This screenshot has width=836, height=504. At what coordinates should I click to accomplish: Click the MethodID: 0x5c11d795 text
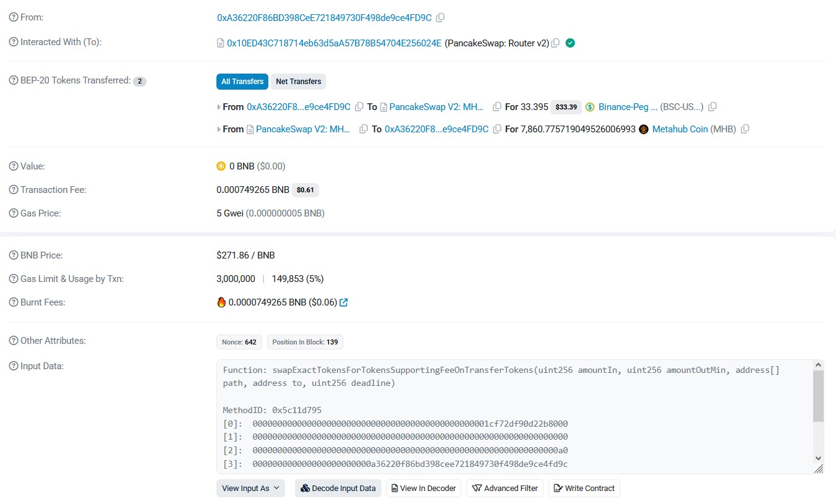point(272,411)
